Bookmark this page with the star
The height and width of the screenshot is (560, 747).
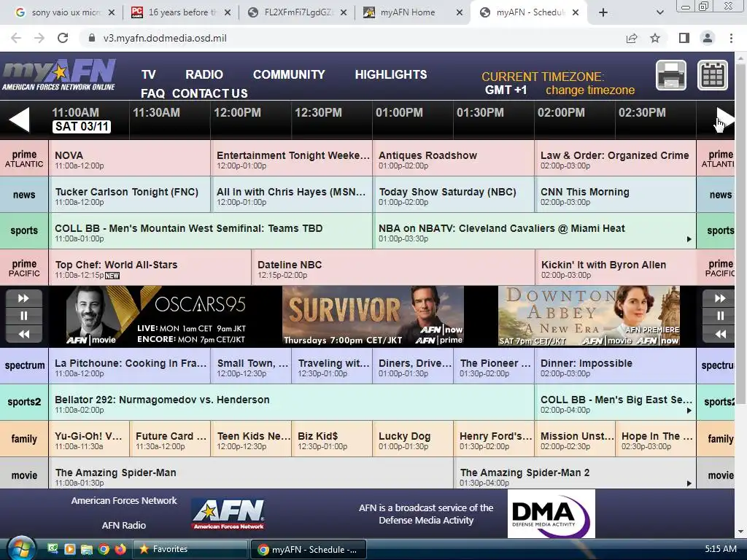(655, 38)
